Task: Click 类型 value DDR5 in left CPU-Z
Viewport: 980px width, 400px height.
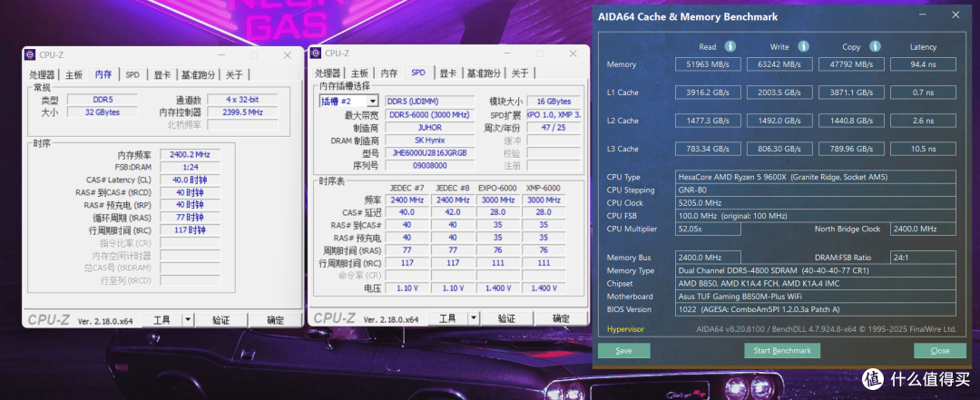Action: 103,100
